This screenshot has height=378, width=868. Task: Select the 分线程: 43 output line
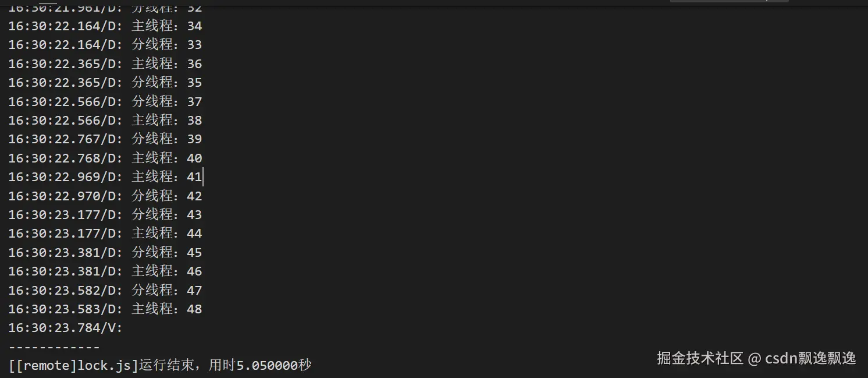[105, 215]
